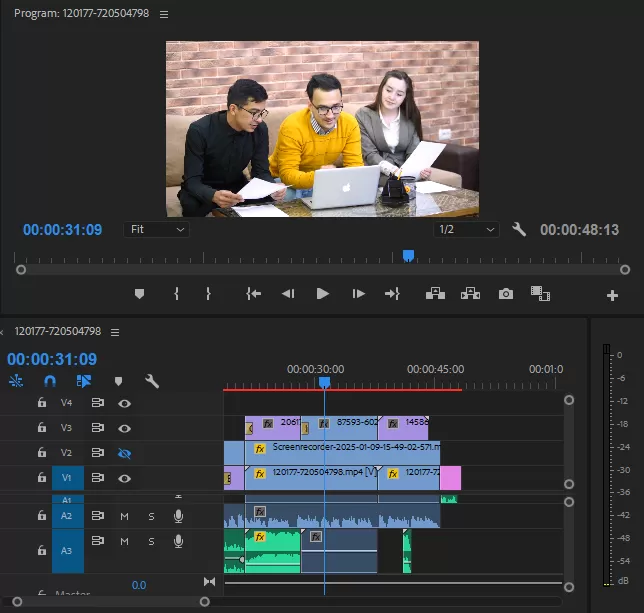Target the A3 track

click(x=68, y=551)
